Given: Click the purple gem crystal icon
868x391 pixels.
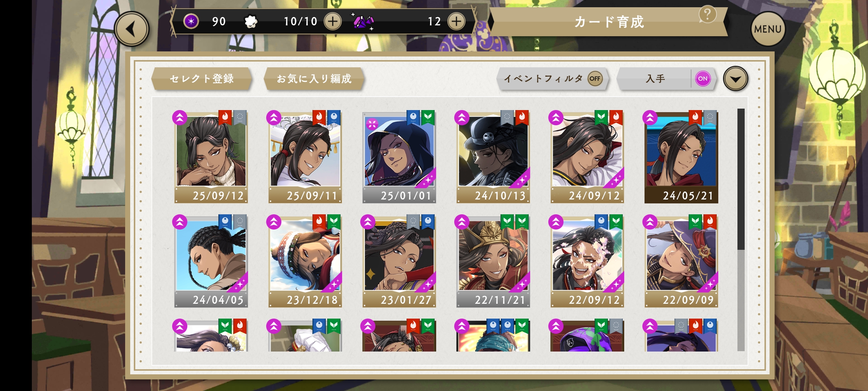Looking at the screenshot, I should pyautogui.click(x=363, y=22).
